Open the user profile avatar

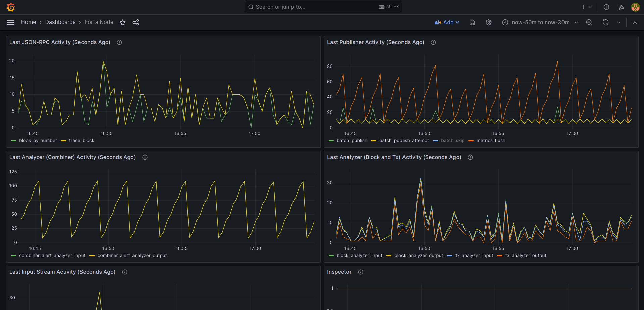coord(635,7)
